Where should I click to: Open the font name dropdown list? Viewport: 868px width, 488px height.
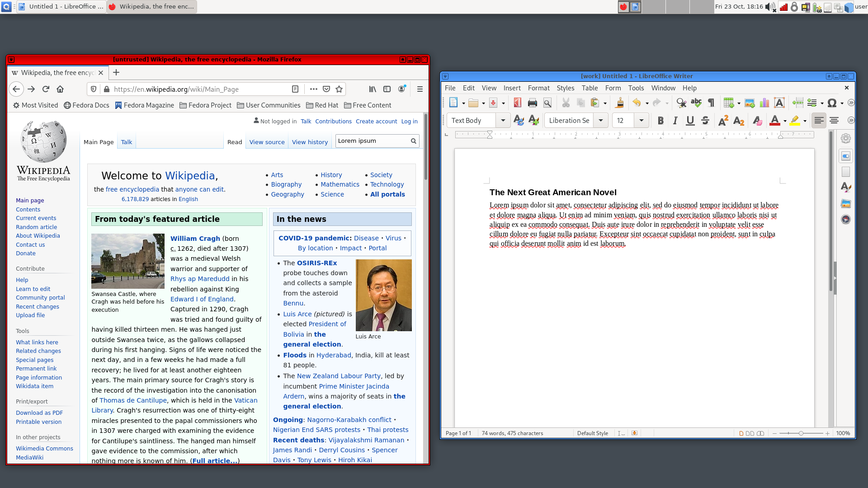click(x=601, y=121)
